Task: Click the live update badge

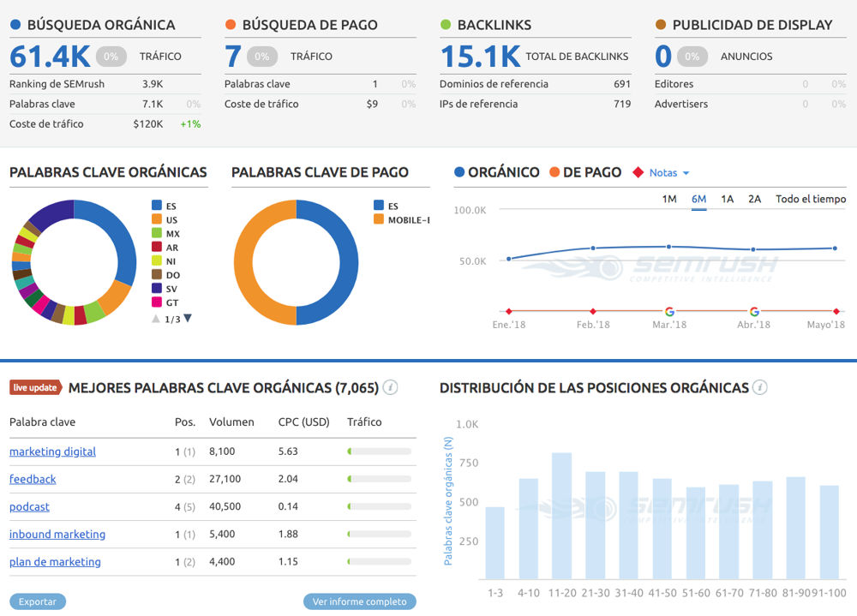Action: [x=35, y=387]
